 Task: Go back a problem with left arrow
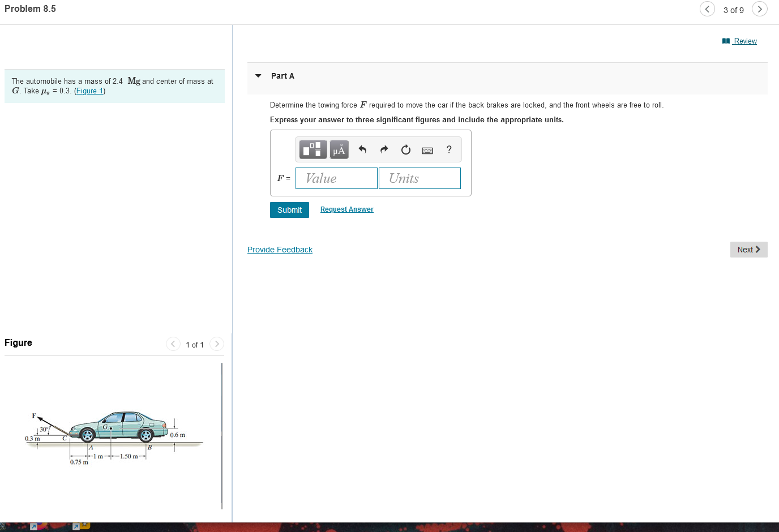707,9
